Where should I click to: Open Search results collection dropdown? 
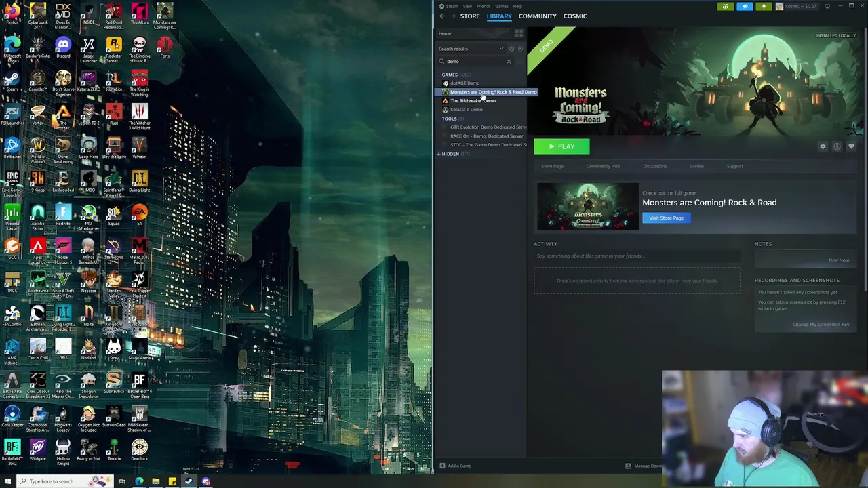pos(471,49)
